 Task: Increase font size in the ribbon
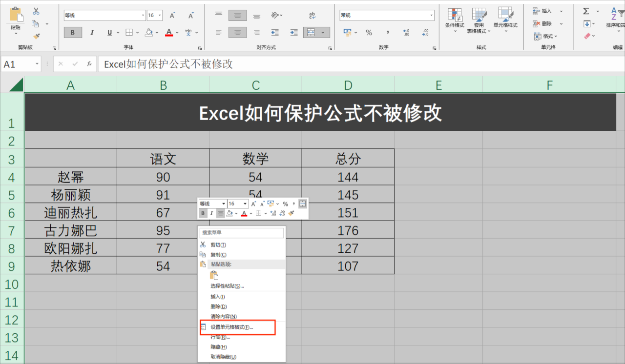coord(172,16)
